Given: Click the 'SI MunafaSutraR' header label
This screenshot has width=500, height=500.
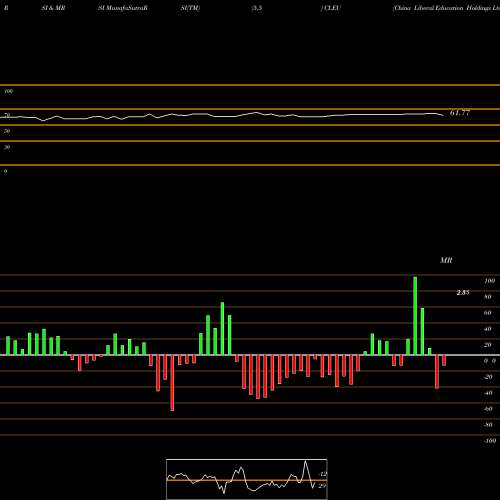Looking at the screenshot, I should (123, 8).
